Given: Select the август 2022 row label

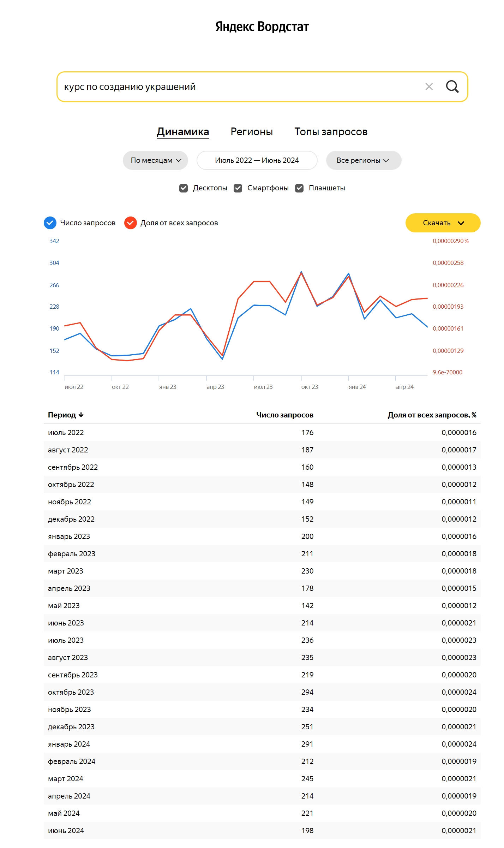Looking at the screenshot, I should pos(68,450).
